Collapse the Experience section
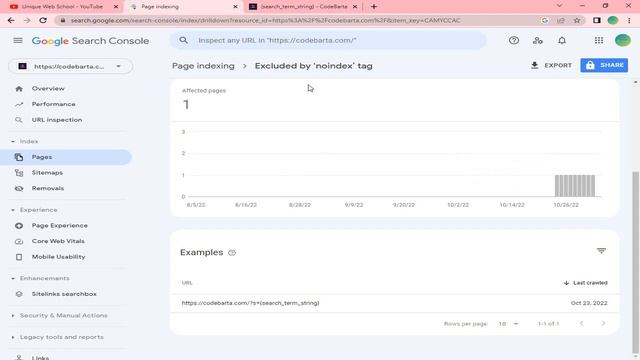The height and width of the screenshot is (360, 640). (13, 210)
